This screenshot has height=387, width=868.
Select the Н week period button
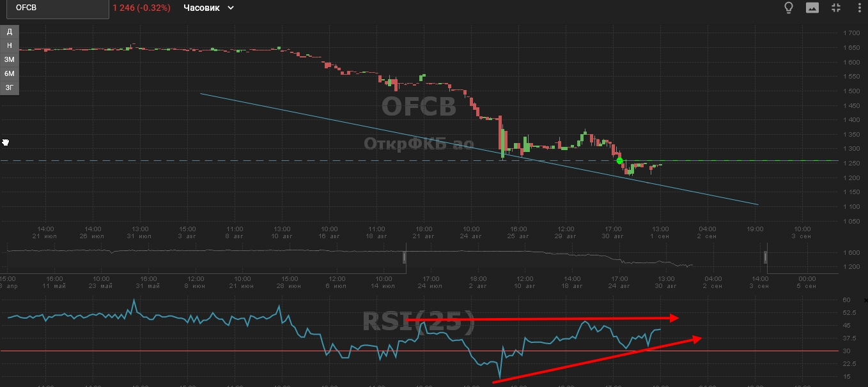(10, 45)
